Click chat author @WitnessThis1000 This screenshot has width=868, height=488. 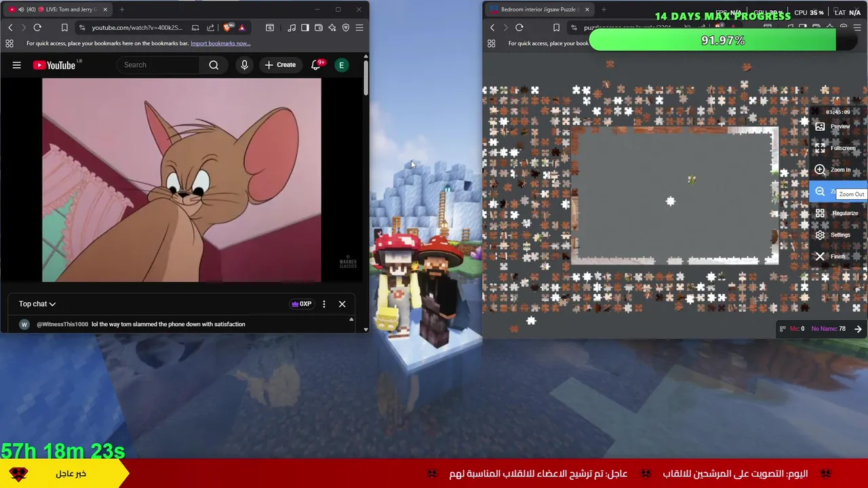coord(62,324)
